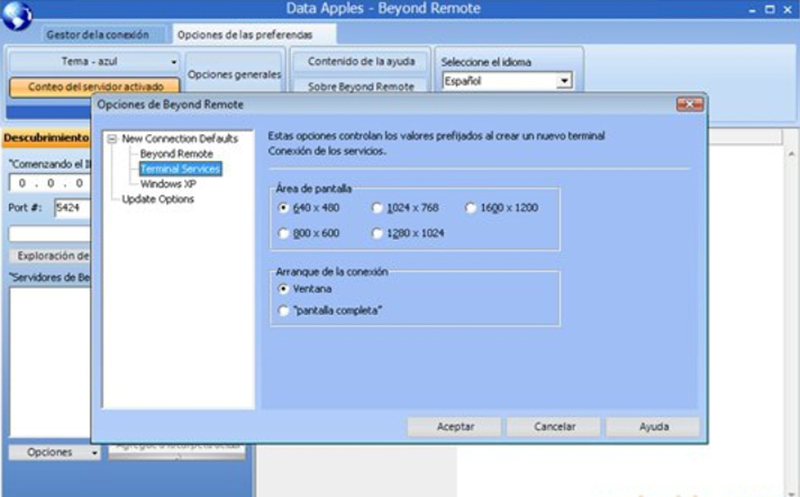Screen dimensions: 800x497
Task: Open the Opciones dropdown button
Action: click(x=55, y=452)
